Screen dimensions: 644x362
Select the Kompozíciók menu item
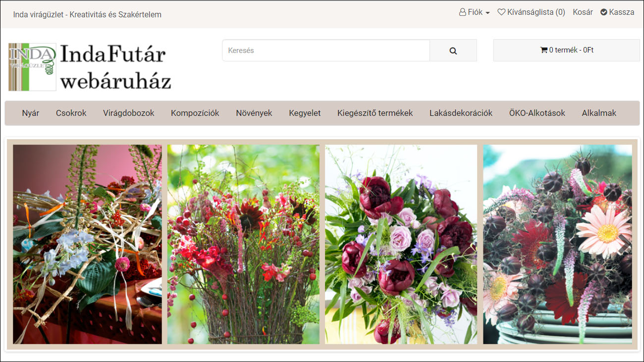point(195,113)
